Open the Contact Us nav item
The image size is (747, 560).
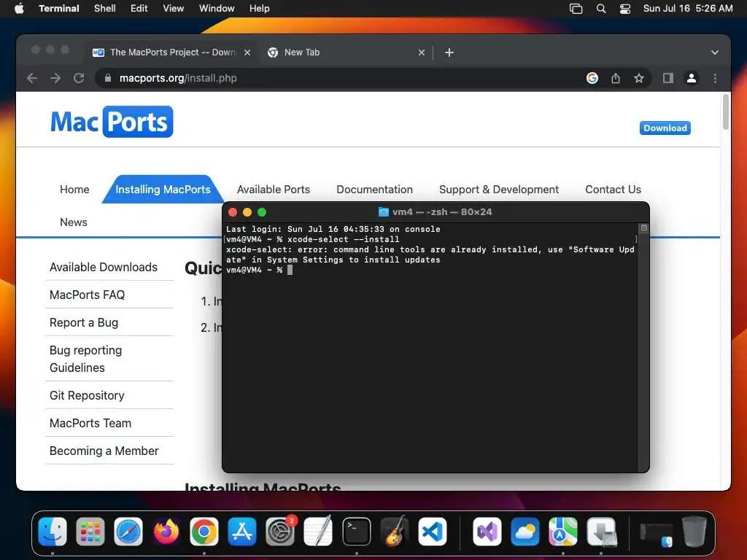pyautogui.click(x=613, y=190)
